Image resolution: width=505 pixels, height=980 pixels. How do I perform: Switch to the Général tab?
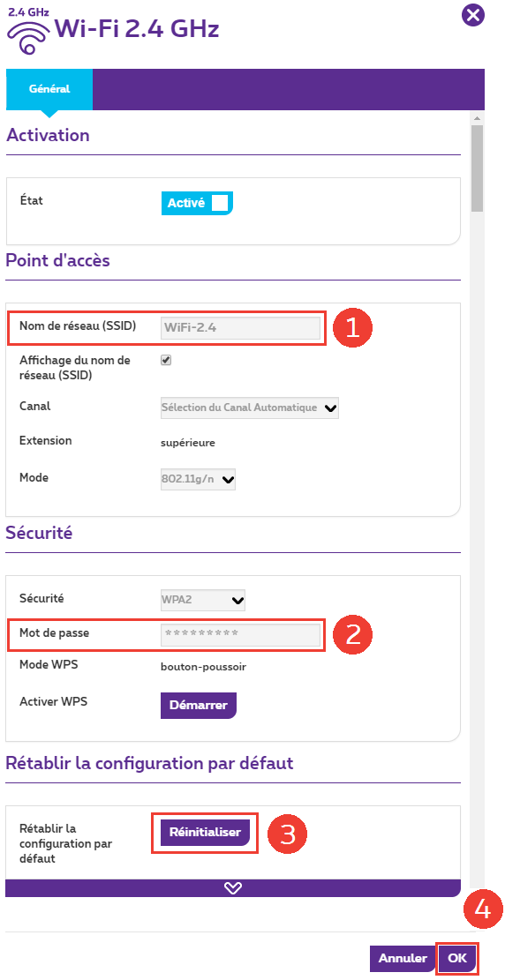pyautogui.click(x=49, y=89)
